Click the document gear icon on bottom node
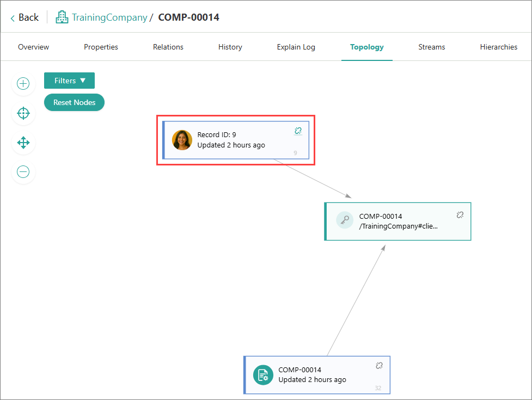 263,375
